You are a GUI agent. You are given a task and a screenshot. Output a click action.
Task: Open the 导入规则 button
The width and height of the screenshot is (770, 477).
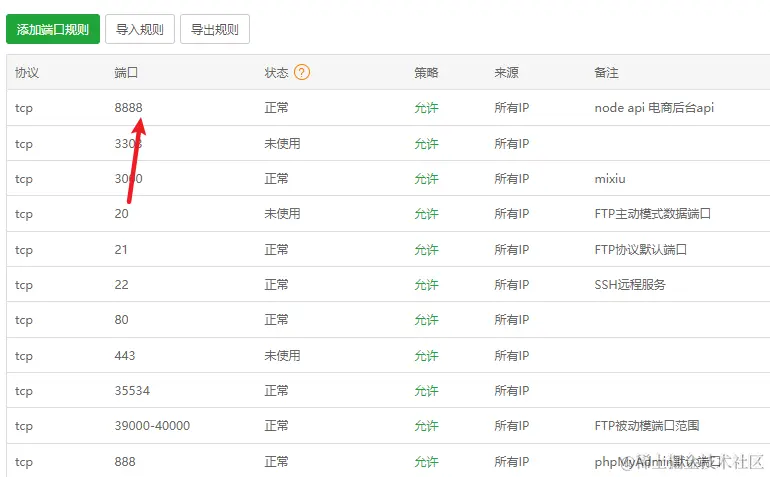pos(140,29)
